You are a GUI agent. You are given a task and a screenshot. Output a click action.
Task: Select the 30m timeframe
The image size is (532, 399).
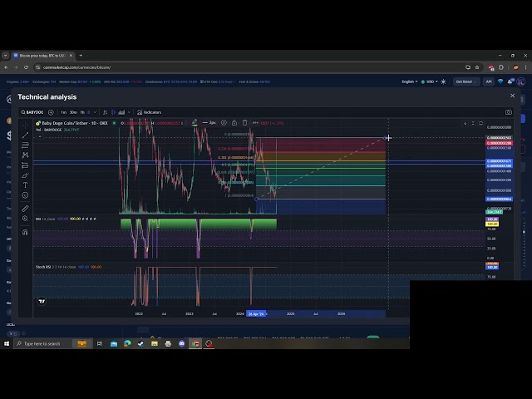coord(73,112)
